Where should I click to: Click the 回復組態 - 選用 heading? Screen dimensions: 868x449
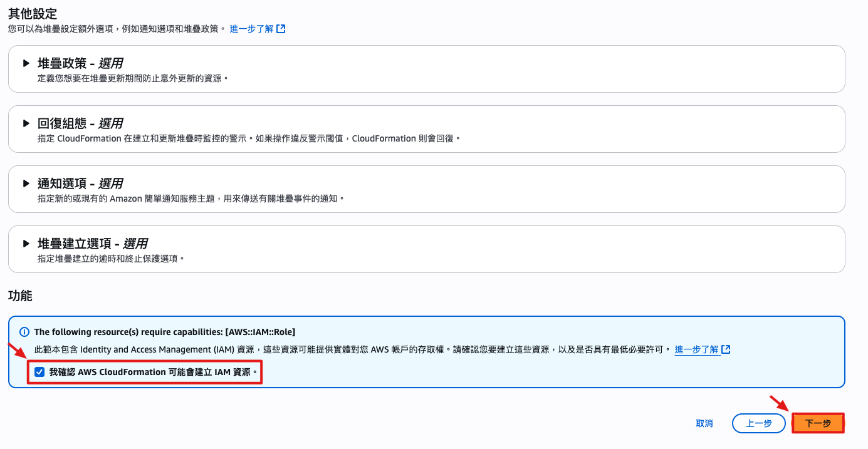[x=80, y=123]
